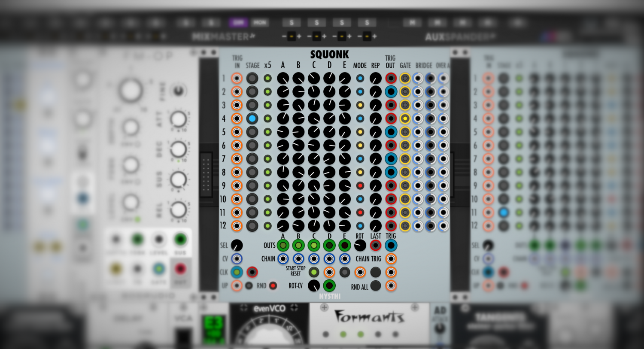Toggle the MODE button on row 1

point(360,78)
